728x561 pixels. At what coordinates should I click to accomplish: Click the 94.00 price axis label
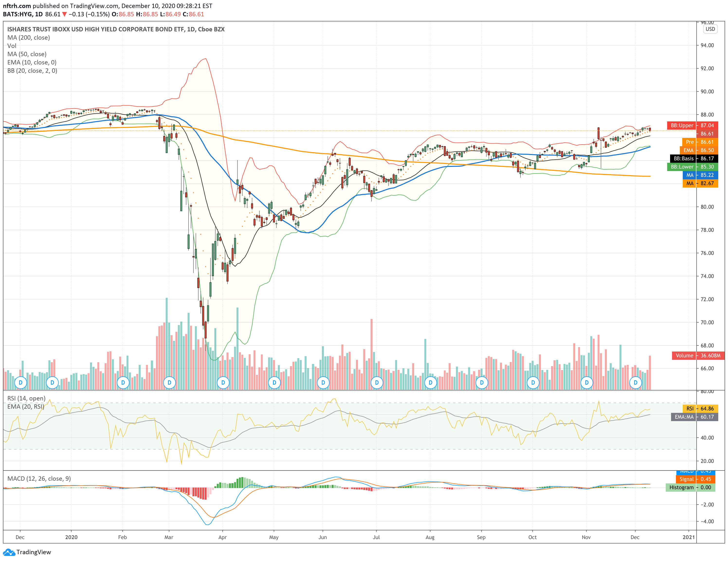coord(707,45)
